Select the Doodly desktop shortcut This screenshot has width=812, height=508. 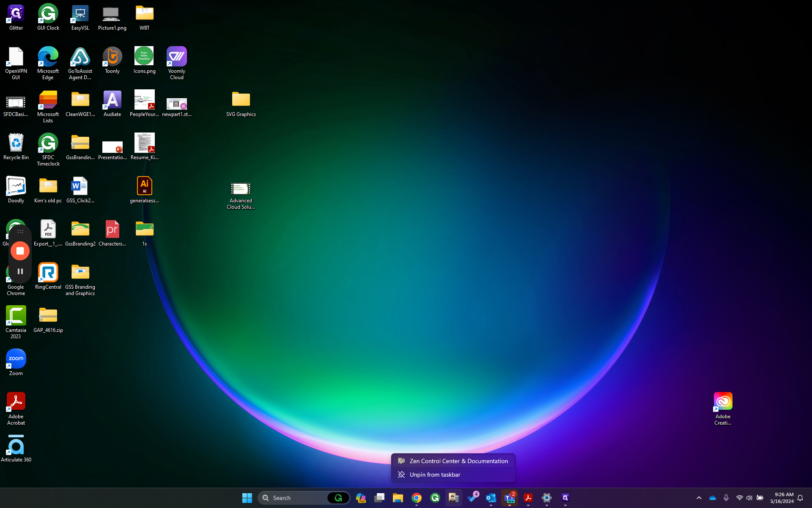16,190
